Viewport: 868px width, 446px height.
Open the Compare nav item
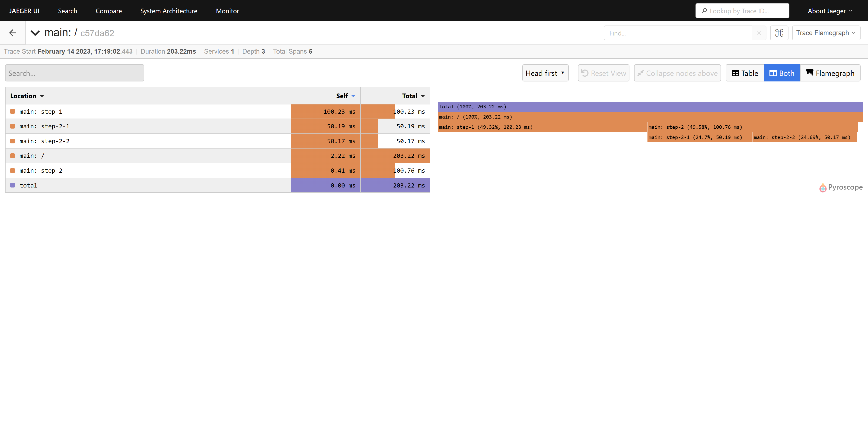(x=108, y=11)
